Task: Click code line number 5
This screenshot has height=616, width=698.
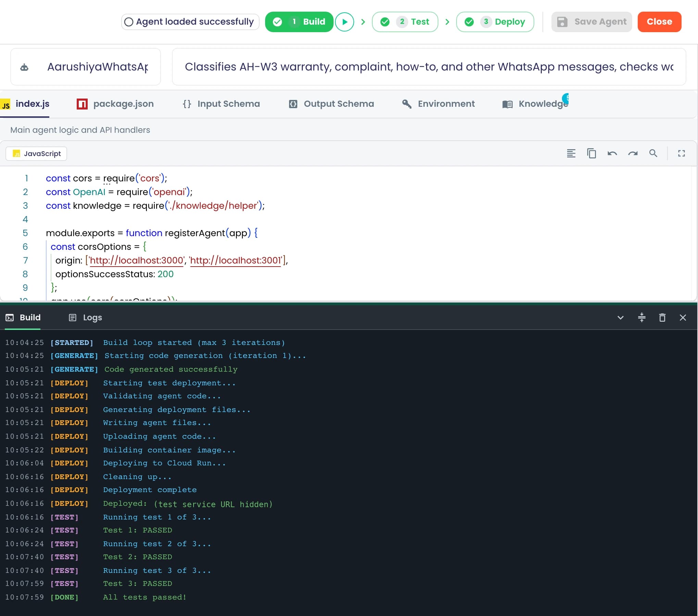Action: [25, 233]
